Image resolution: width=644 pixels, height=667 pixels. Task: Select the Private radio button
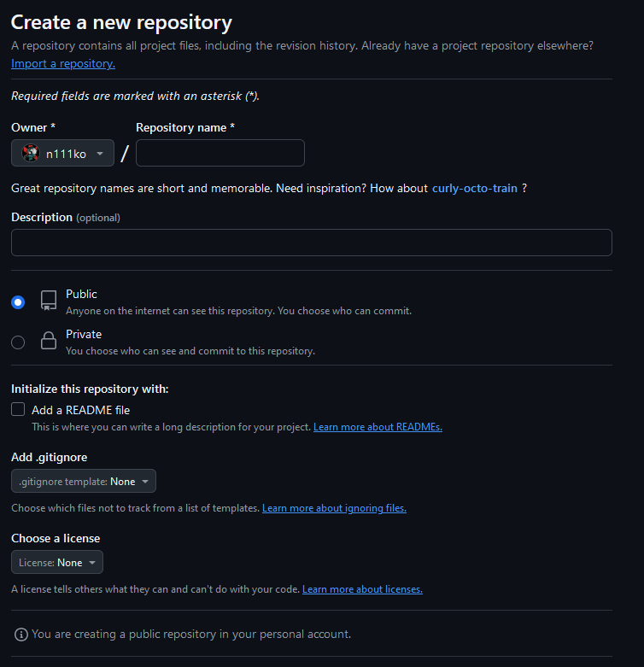click(18, 342)
